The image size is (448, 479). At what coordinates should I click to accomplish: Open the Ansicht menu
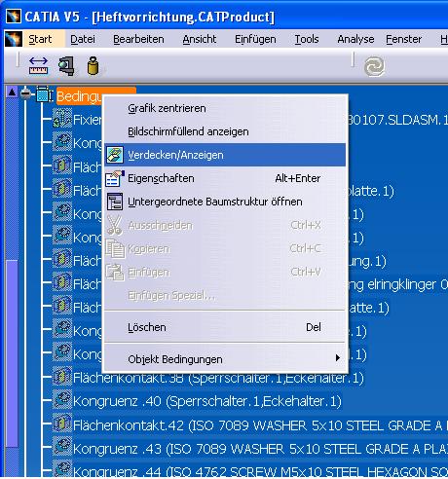point(200,39)
